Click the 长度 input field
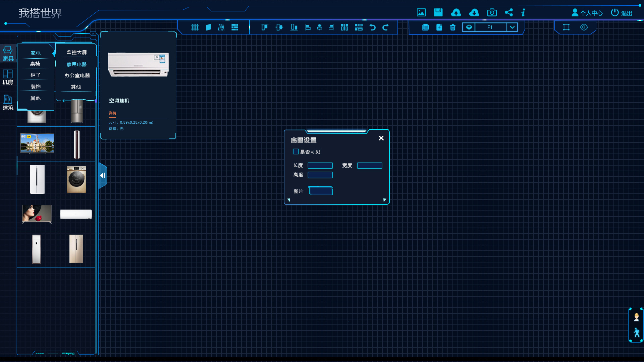This screenshot has height=362, width=644. [320, 166]
